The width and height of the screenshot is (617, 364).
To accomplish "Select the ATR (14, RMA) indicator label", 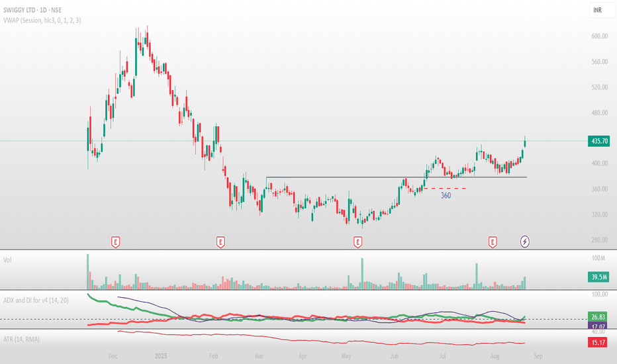I will pos(21,339).
